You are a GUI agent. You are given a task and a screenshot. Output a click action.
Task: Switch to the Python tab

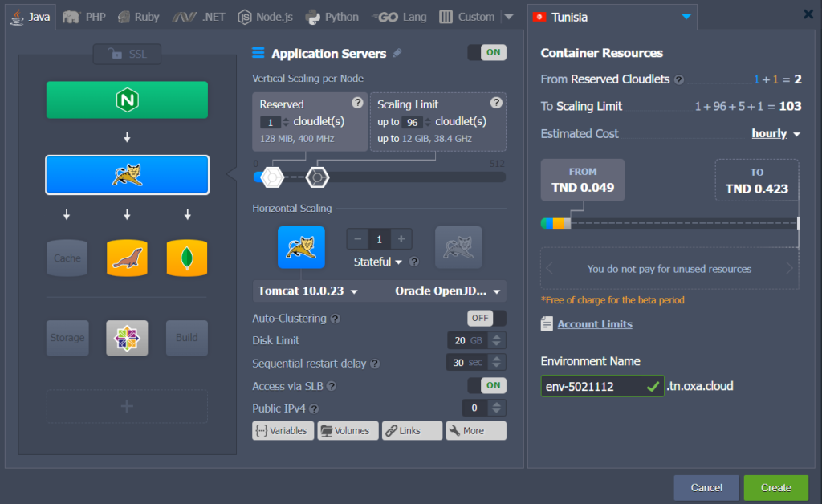(332, 17)
